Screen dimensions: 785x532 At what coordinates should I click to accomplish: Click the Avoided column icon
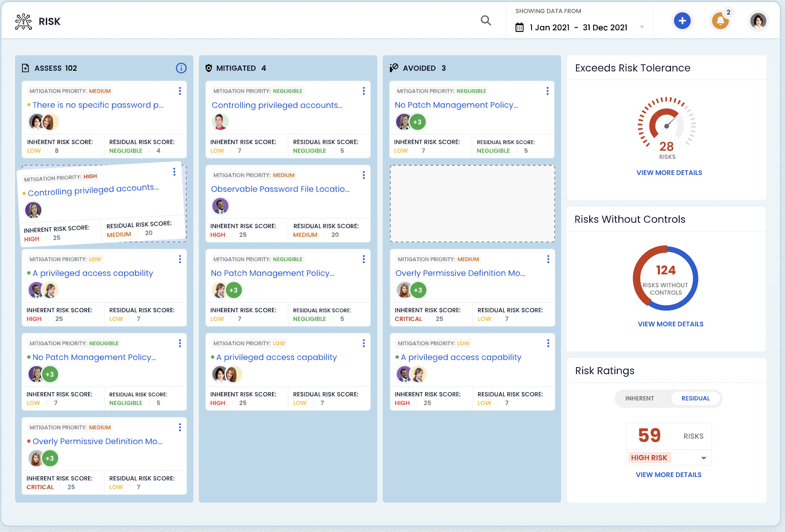394,68
